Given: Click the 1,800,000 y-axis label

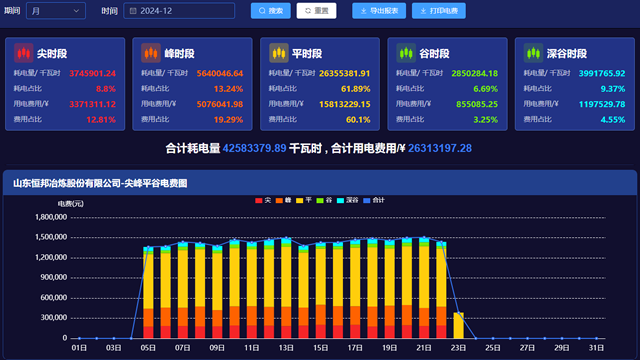Looking at the screenshot, I should pos(51,217).
